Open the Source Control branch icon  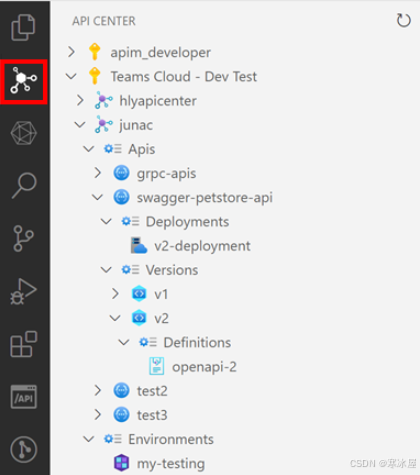click(23, 239)
